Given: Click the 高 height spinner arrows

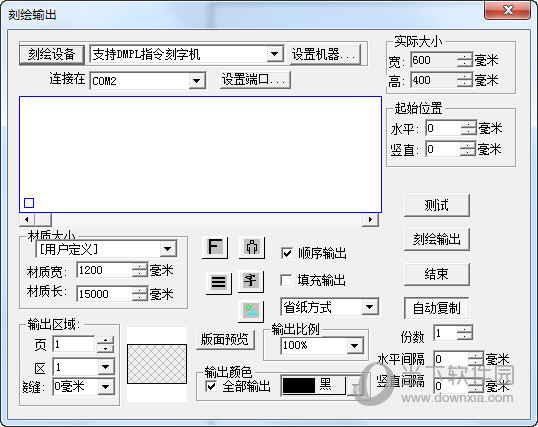Looking at the screenshot, I should [465, 80].
